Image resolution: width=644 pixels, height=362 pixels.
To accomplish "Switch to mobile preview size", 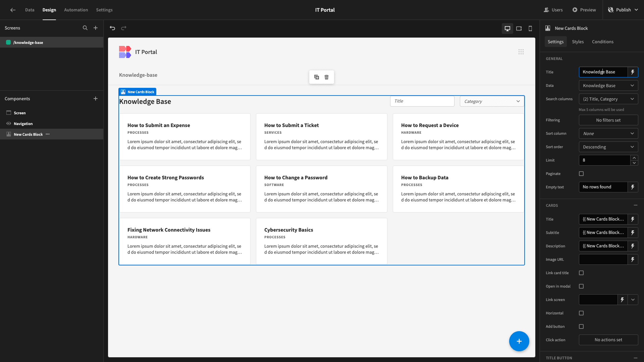I will coord(530,28).
